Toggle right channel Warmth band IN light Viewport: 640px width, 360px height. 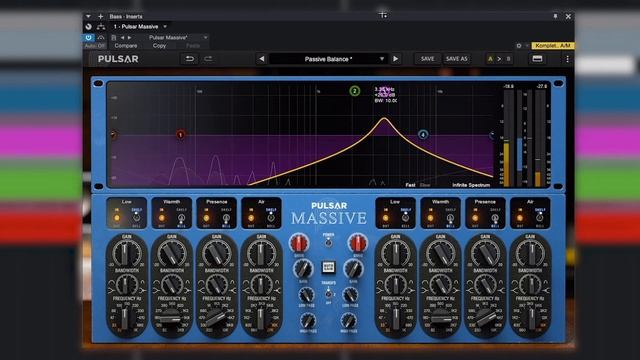click(x=430, y=218)
